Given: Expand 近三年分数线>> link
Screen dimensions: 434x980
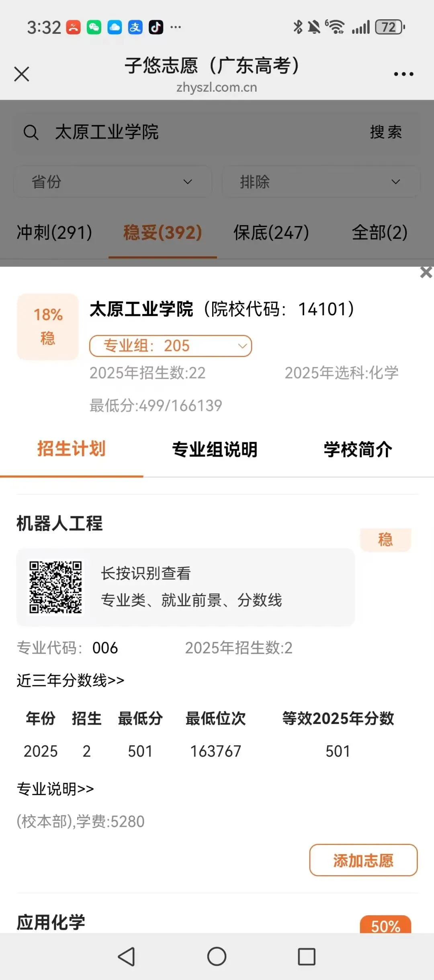Looking at the screenshot, I should point(70,681).
